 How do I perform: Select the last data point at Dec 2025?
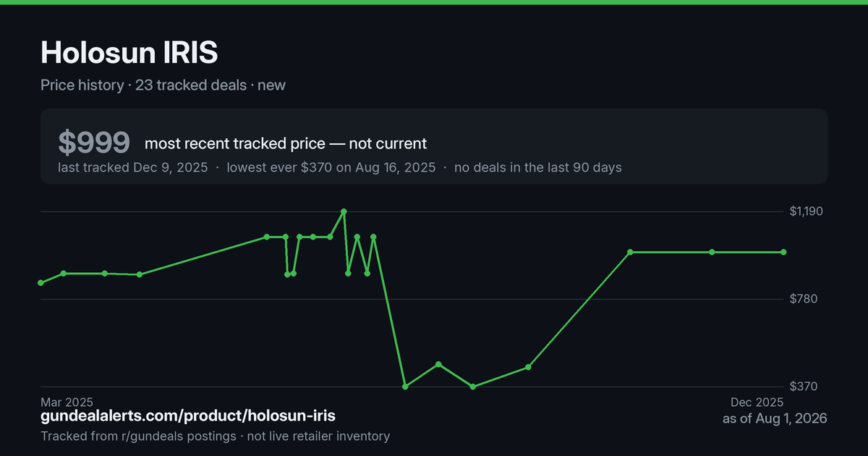coord(783,252)
